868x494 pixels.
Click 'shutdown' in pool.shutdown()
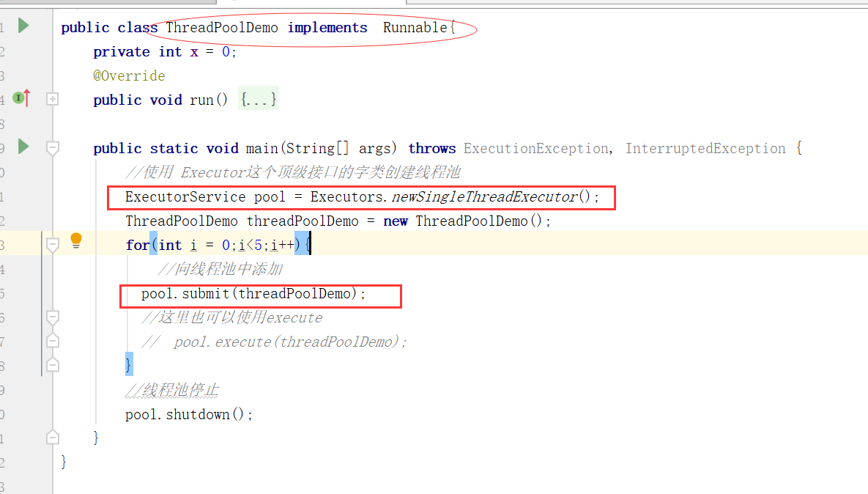click(x=198, y=414)
